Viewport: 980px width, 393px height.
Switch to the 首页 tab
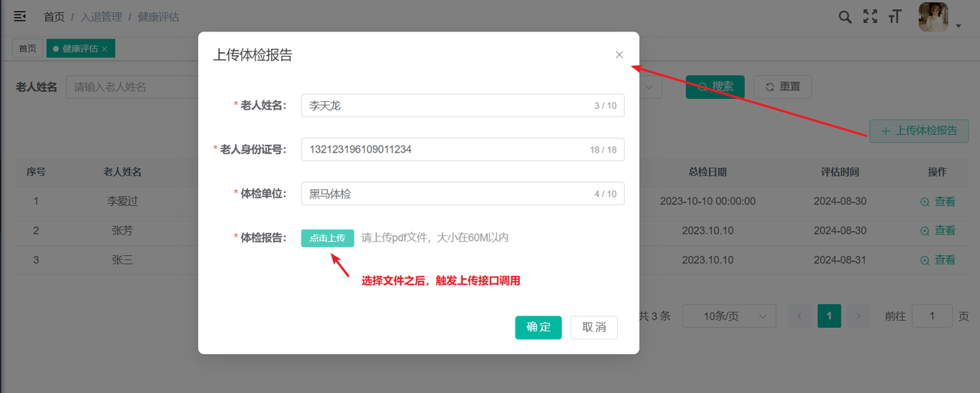pos(28,48)
